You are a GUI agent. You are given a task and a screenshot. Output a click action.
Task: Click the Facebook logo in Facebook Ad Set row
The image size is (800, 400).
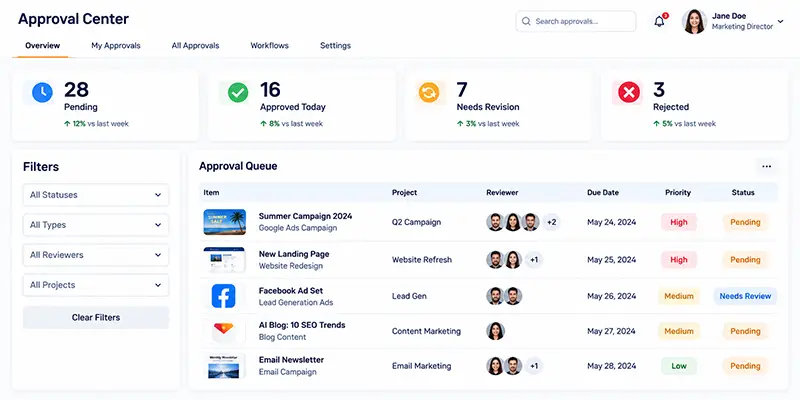tap(223, 296)
